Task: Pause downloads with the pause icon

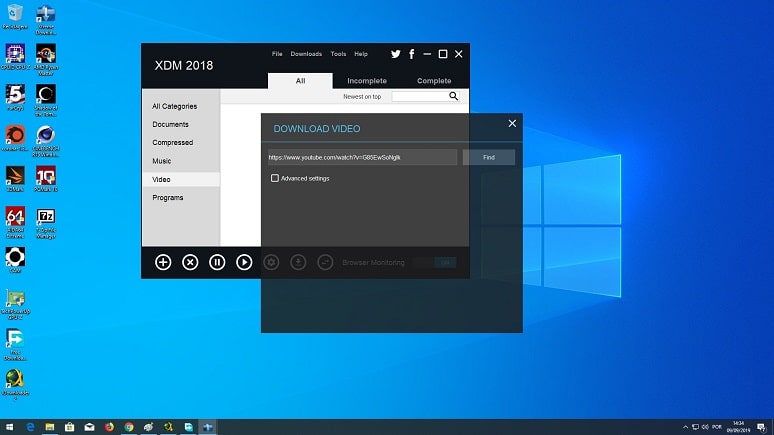Action: click(217, 262)
